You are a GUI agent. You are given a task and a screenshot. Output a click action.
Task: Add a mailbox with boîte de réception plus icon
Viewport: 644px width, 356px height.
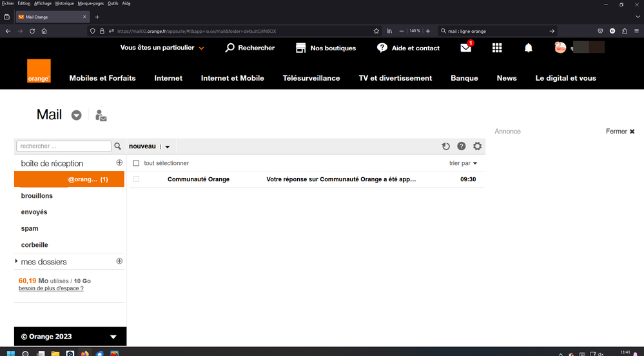[119, 163]
